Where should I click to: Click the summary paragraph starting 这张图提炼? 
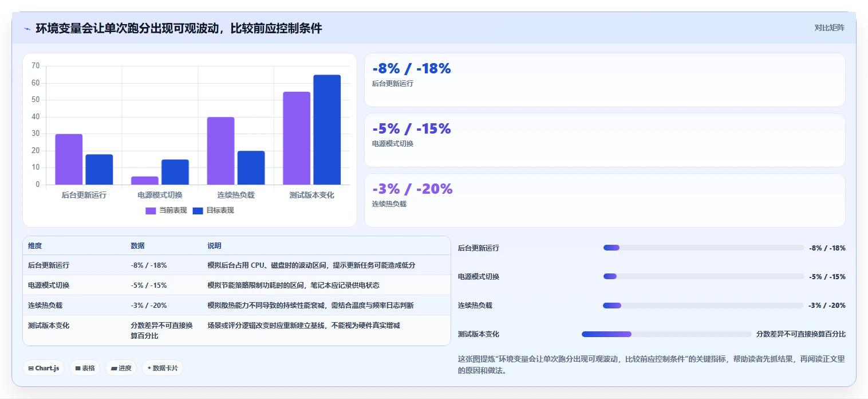pyautogui.click(x=652, y=365)
